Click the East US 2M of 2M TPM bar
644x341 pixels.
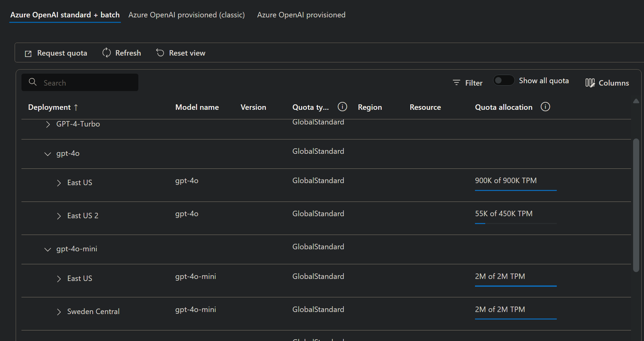click(516, 286)
